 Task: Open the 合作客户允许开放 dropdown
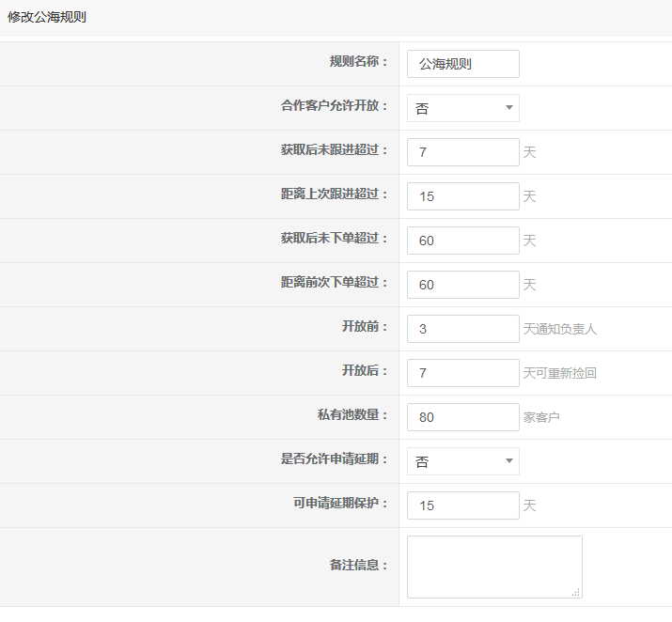click(462, 108)
